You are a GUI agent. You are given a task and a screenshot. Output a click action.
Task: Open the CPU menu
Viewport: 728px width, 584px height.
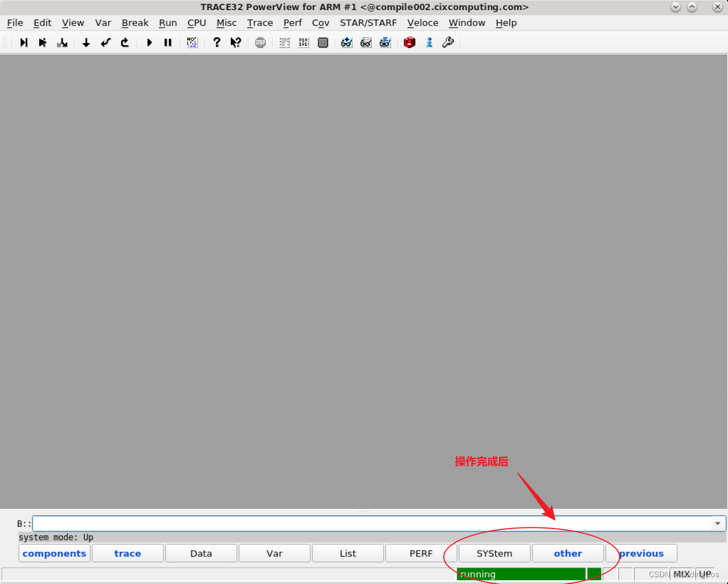[x=197, y=23]
